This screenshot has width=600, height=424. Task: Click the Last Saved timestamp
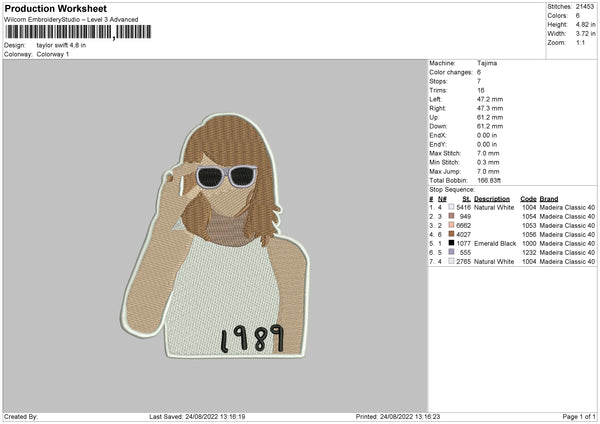[x=197, y=416]
